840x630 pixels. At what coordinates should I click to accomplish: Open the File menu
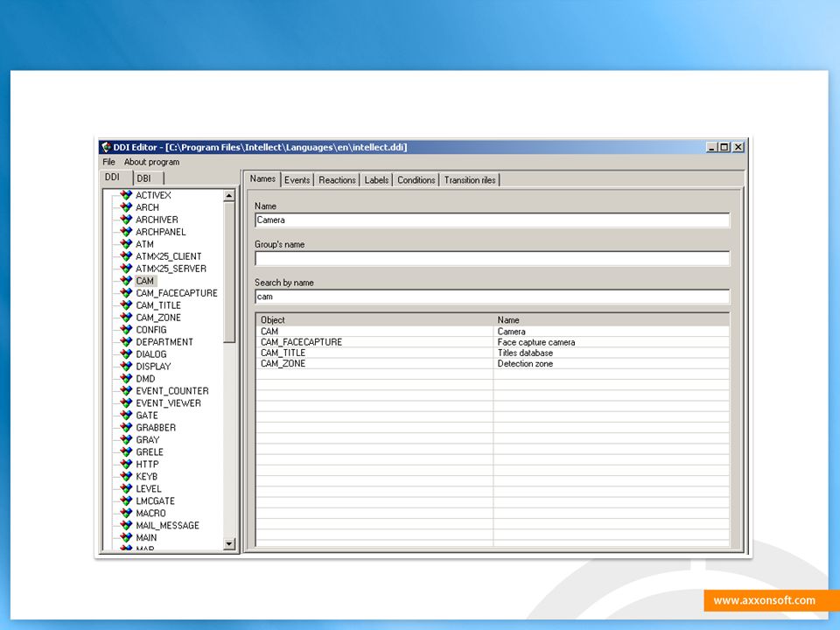tap(108, 162)
